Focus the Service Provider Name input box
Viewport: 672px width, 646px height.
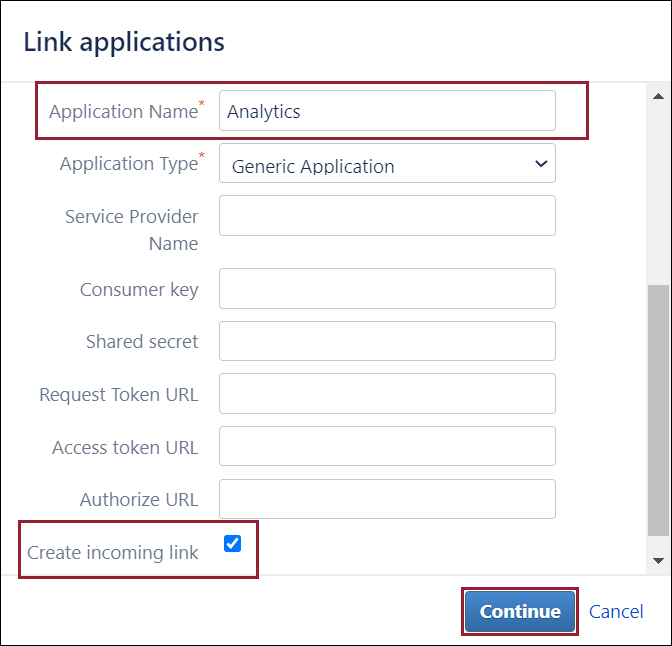(x=387, y=216)
